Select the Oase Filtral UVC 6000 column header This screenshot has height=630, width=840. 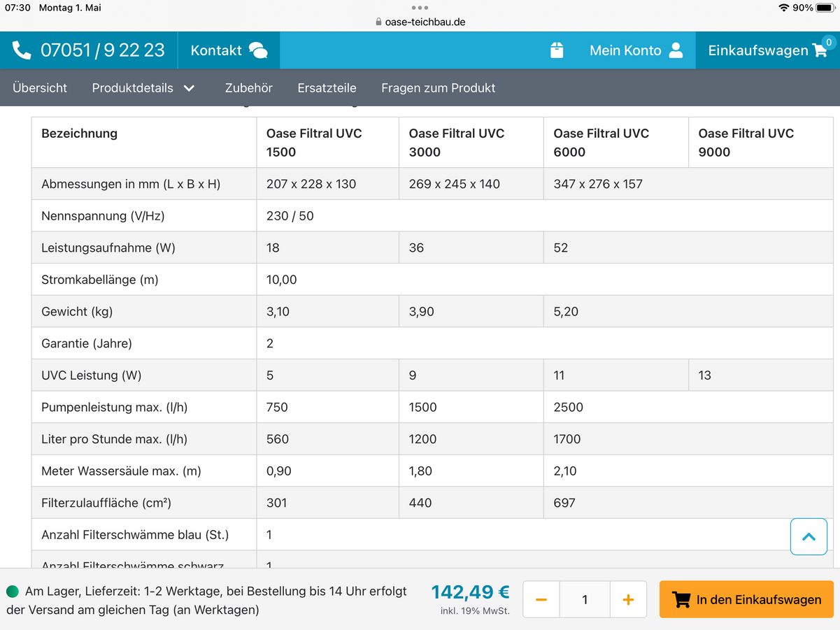click(616, 143)
